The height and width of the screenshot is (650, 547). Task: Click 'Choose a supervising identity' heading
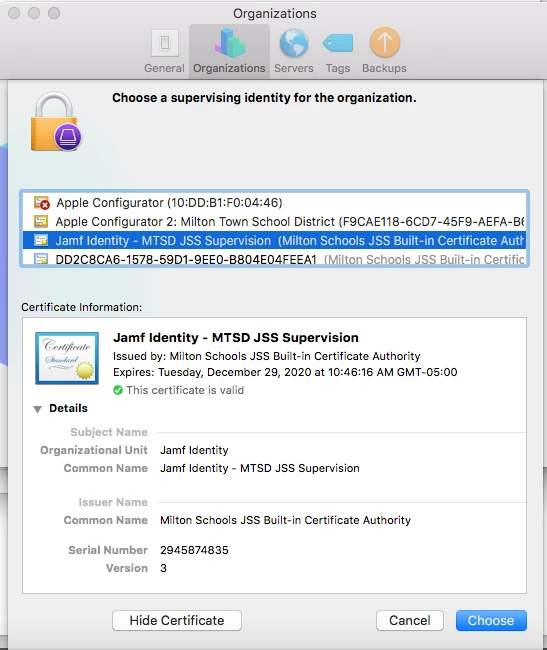(264, 98)
